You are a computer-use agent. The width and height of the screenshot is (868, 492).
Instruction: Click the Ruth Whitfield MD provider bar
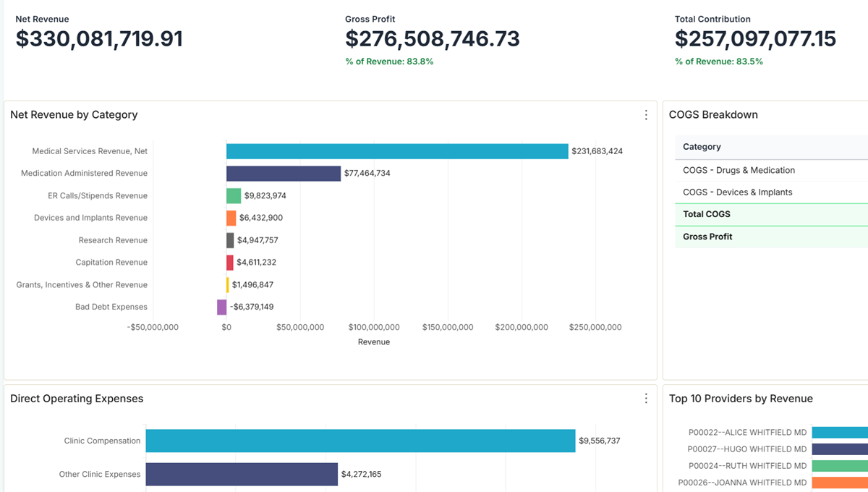click(840, 466)
